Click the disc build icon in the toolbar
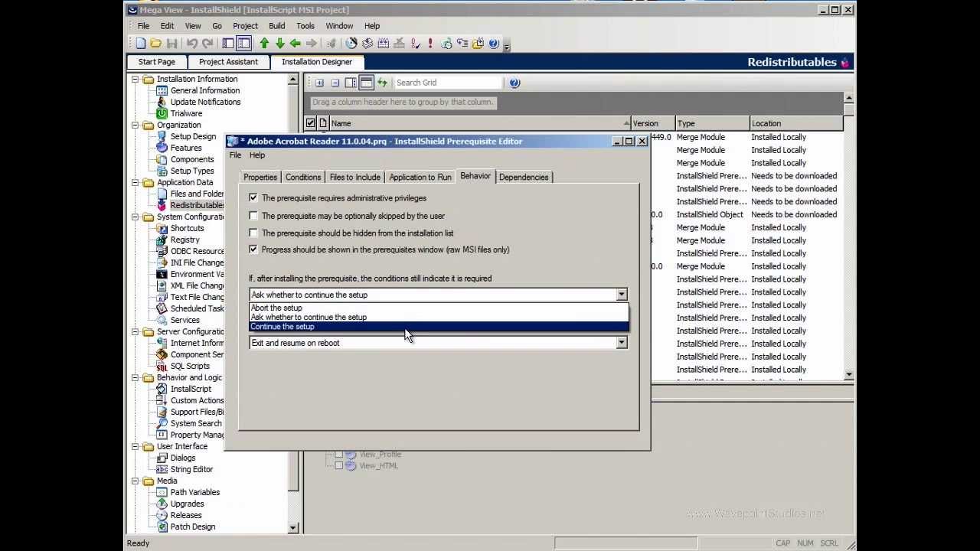The image size is (980, 551). pos(351,44)
